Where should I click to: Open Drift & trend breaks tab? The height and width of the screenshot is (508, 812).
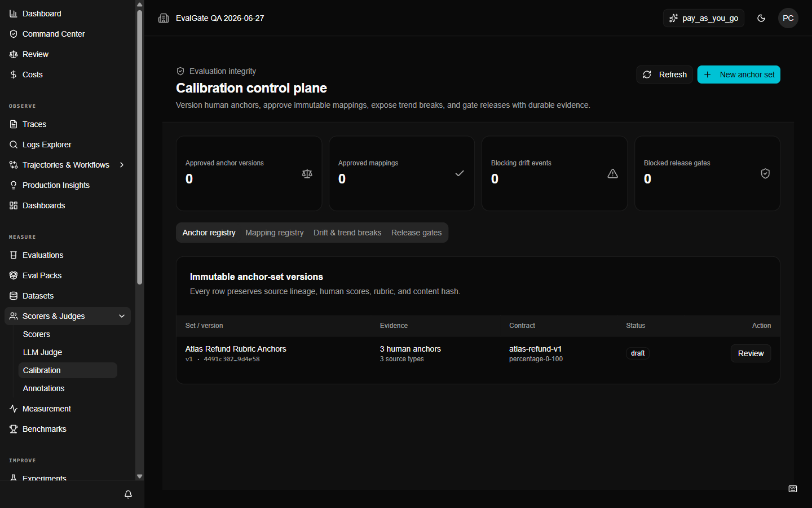[x=347, y=233]
